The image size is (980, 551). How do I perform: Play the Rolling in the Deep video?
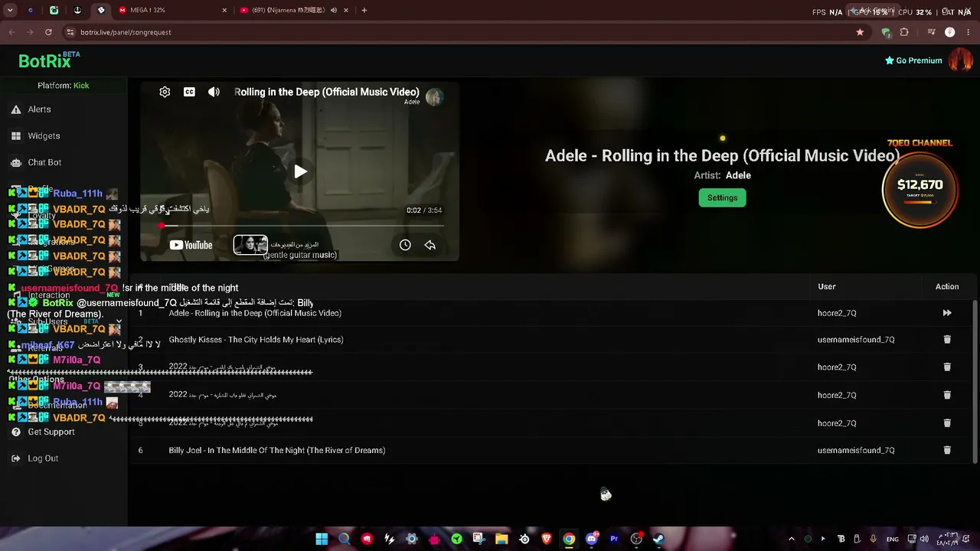[x=300, y=171]
